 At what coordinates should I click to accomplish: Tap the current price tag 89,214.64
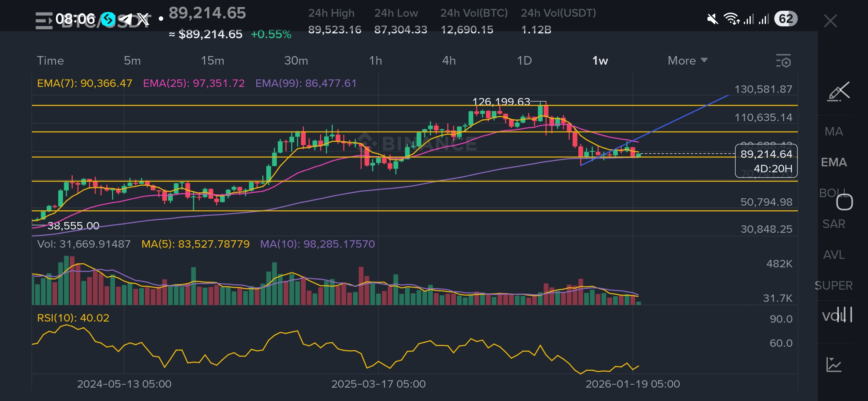pos(766,154)
